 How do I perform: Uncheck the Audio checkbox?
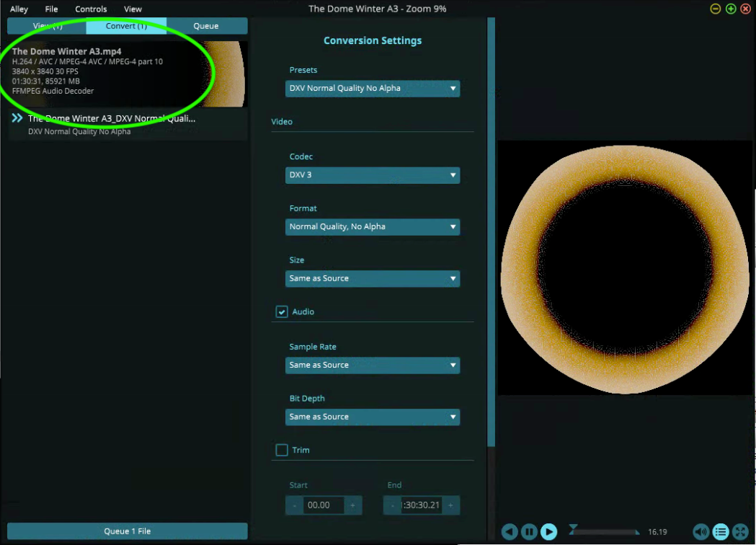pos(282,311)
